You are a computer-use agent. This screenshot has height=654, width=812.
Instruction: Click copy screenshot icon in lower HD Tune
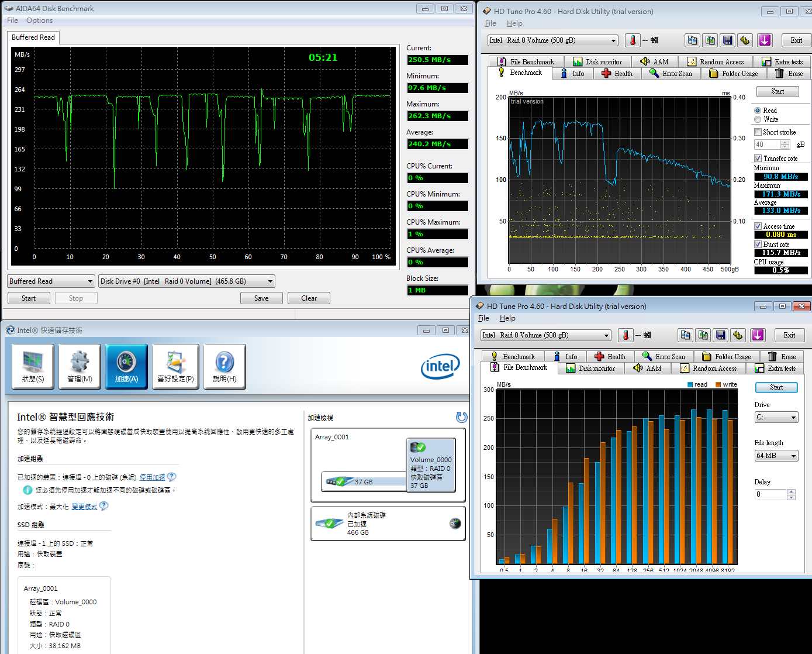(x=703, y=335)
